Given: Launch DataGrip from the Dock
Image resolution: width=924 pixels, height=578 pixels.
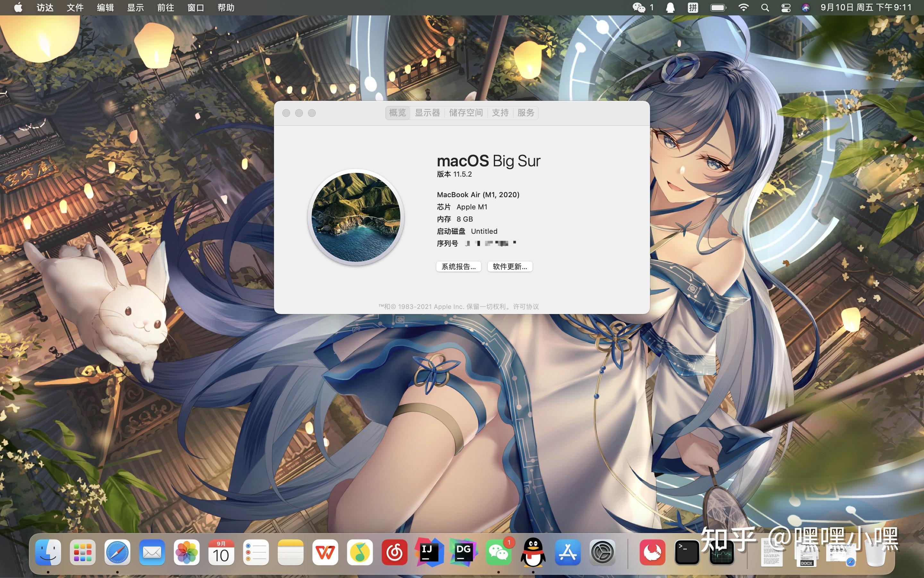Looking at the screenshot, I should pyautogui.click(x=464, y=552).
